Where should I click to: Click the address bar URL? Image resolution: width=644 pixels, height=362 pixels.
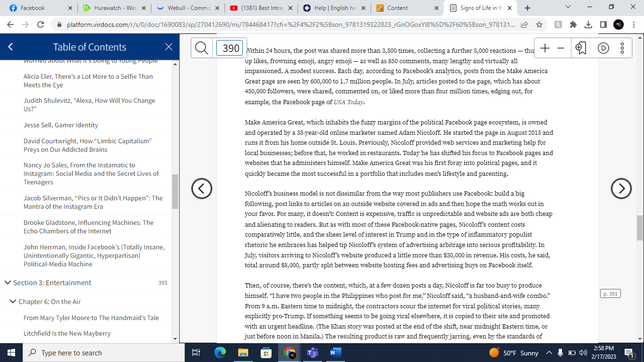tap(290, 25)
